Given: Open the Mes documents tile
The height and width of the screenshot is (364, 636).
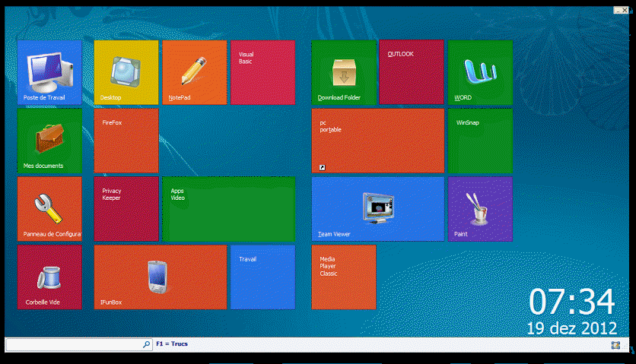Looking at the screenshot, I should [49, 141].
